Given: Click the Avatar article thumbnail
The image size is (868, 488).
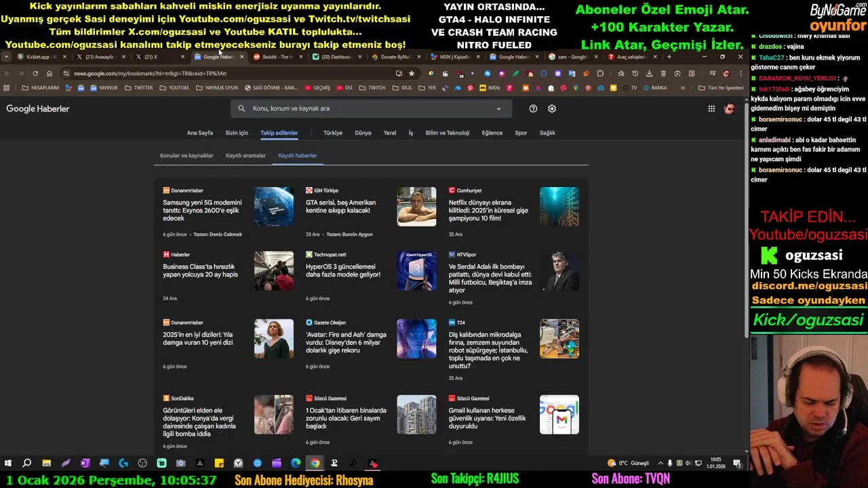Looking at the screenshot, I should click(x=416, y=339).
